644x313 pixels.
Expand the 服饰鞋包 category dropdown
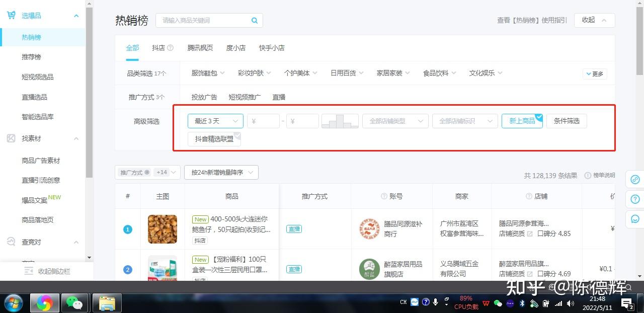(x=208, y=73)
